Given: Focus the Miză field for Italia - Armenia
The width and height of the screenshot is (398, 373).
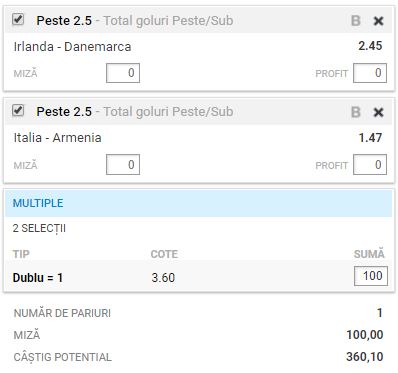Looking at the screenshot, I should click(123, 164).
